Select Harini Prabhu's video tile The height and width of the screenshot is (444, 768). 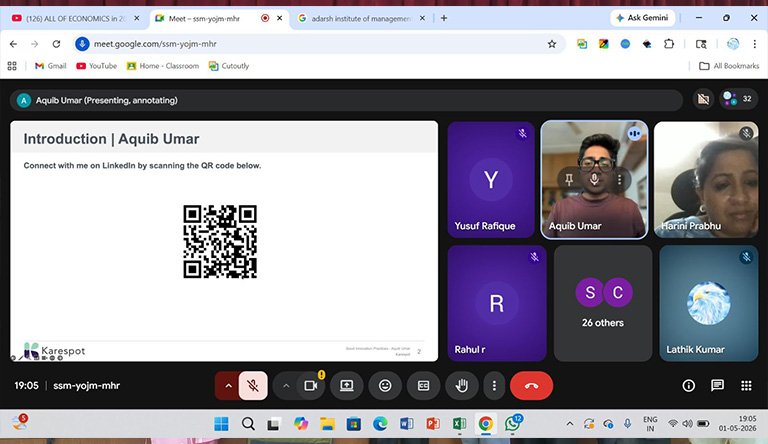coord(706,180)
